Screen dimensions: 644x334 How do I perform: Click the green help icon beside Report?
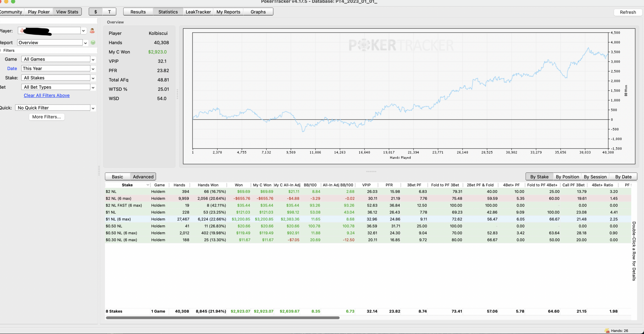pos(93,42)
